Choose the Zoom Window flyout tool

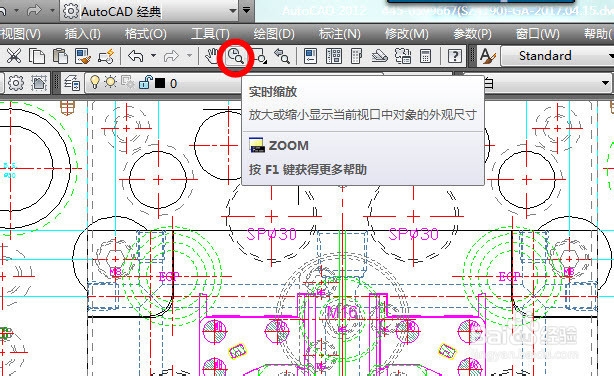coord(259,56)
